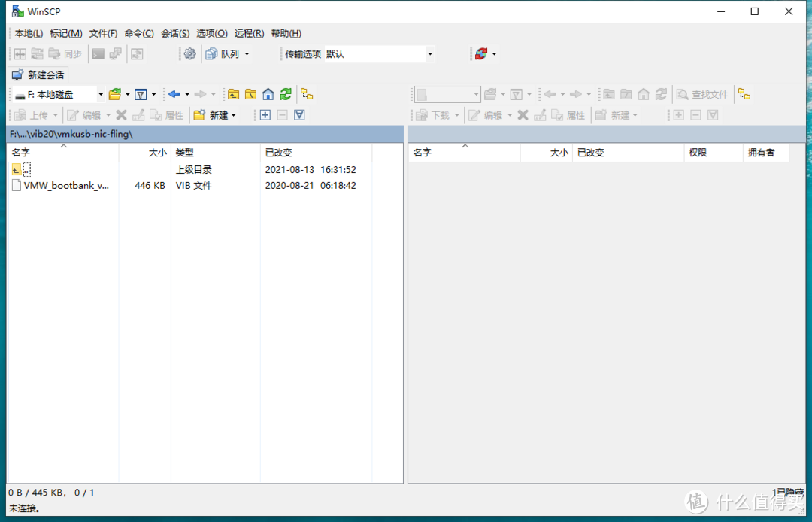Viewport: 812px width, 522px height.
Task: Open the 远程(R) menu
Action: 249,33
